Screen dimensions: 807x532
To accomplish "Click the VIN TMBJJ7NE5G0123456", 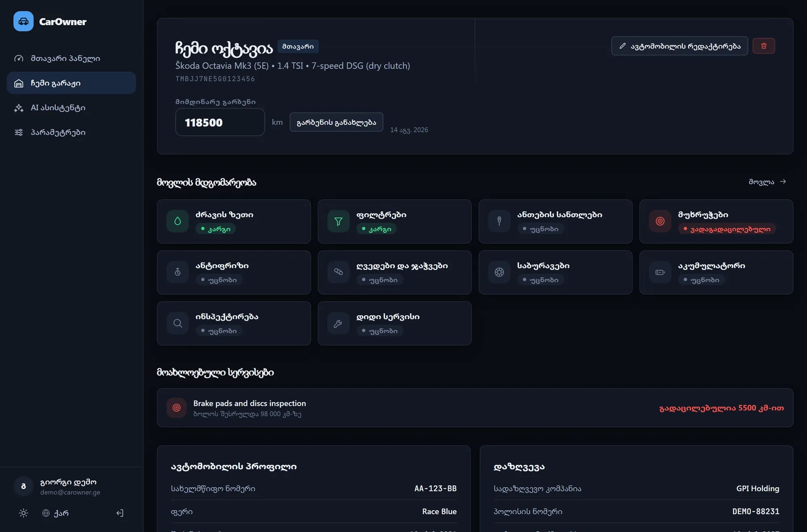I will tap(215, 79).
